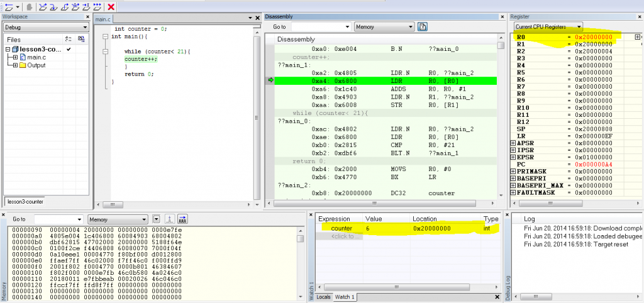Image resolution: width=644 pixels, height=303 pixels.
Task: Close the Workspace panel
Action: click(x=87, y=17)
